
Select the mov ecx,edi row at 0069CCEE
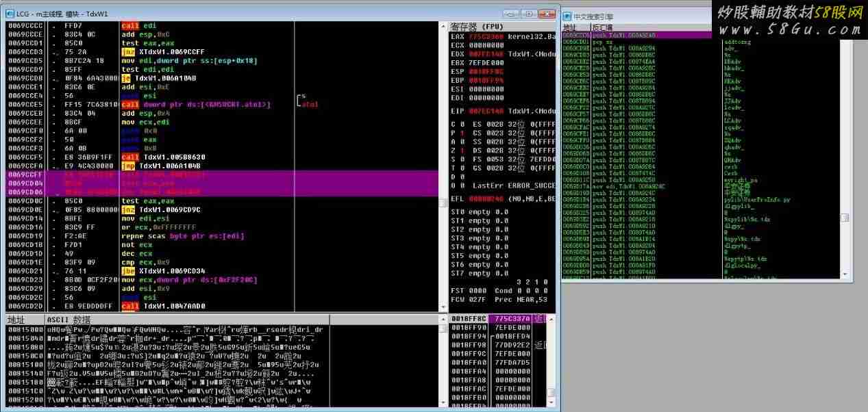coord(222,122)
